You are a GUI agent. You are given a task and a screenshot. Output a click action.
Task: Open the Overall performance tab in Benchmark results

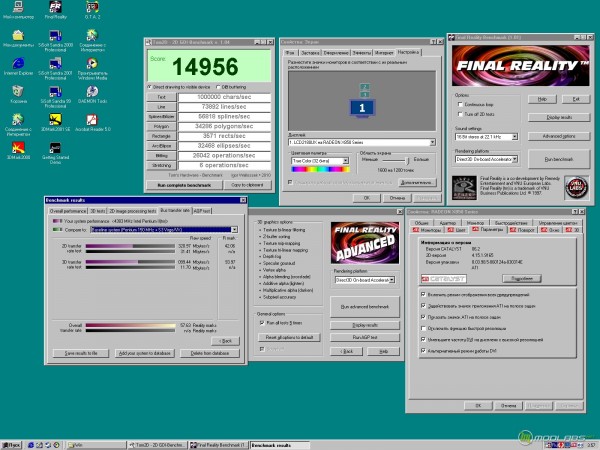[x=68, y=211]
